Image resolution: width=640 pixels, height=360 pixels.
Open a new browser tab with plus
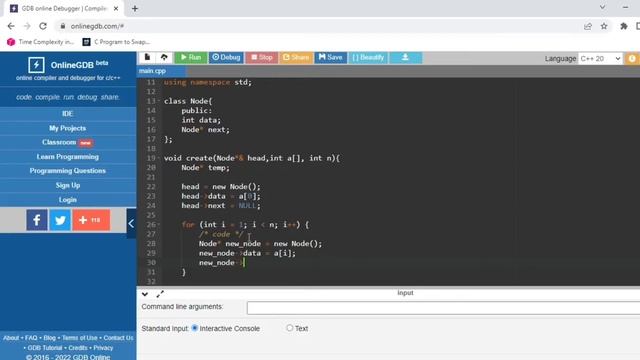(x=135, y=9)
